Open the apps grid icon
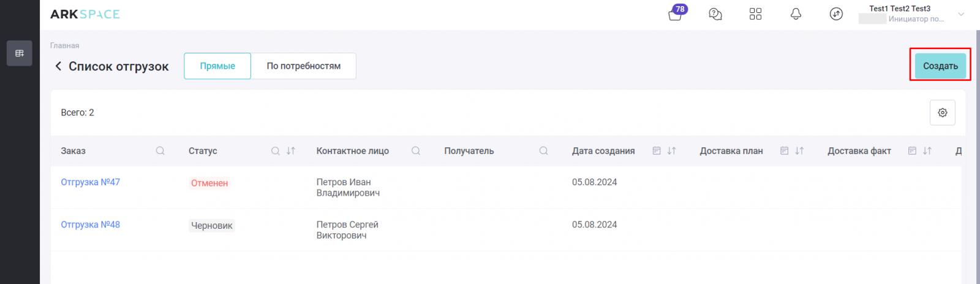The width and height of the screenshot is (980, 284). click(756, 14)
